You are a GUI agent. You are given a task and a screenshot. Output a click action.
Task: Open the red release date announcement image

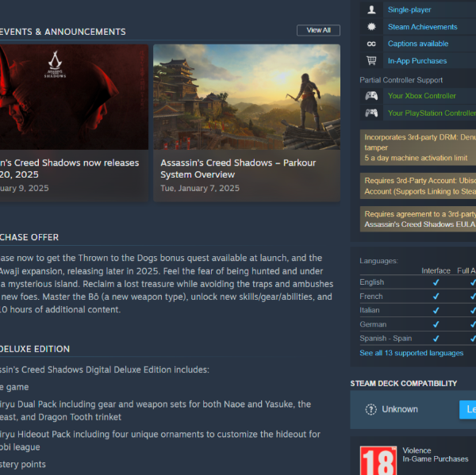74,97
